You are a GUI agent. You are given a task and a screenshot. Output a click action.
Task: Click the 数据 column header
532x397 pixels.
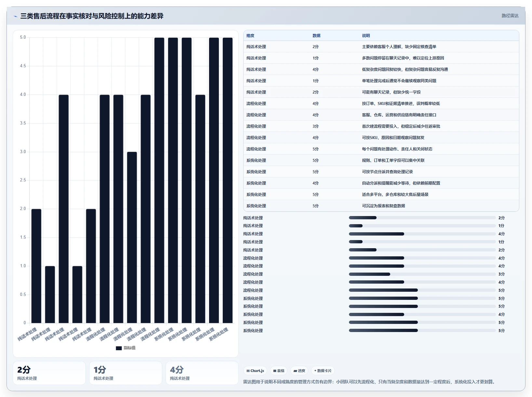tap(316, 36)
